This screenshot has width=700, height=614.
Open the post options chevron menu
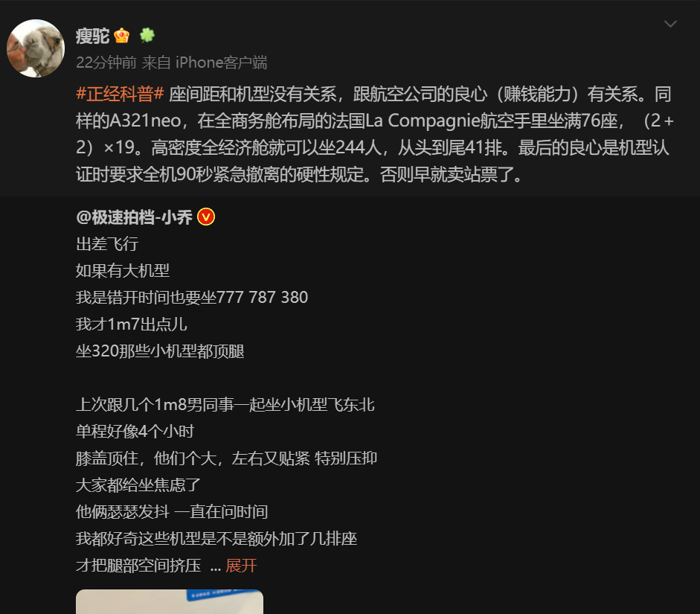tap(670, 24)
